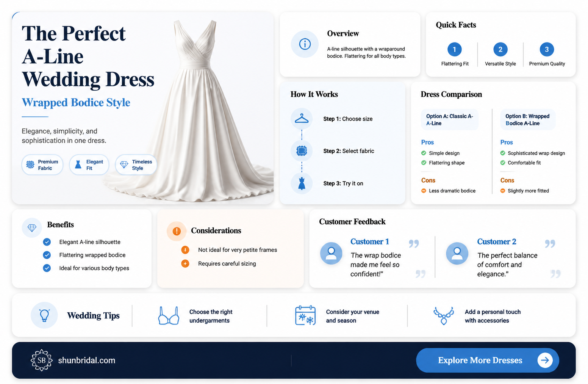The height and width of the screenshot is (384, 588).
Task: Click the Pros label under Option A
Action: tap(427, 142)
